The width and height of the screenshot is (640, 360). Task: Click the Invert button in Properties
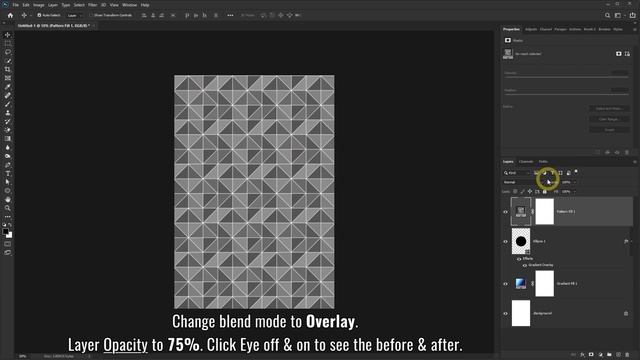pyautogui.click(x=609, y=130)
